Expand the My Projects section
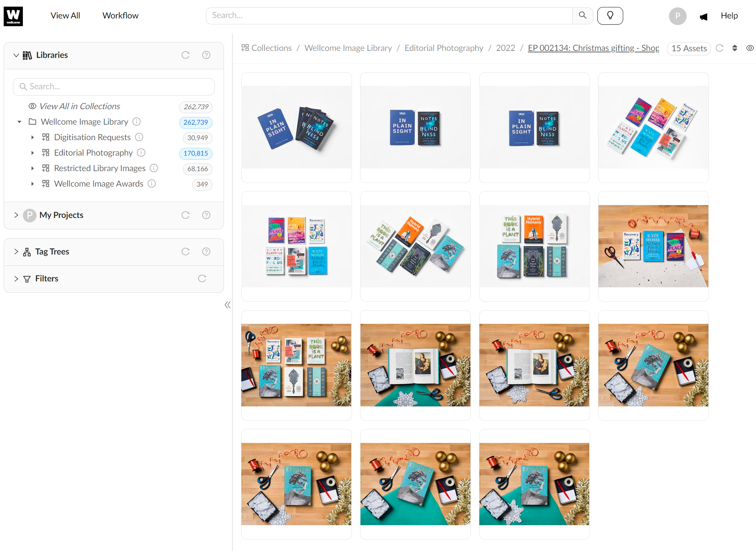The image size is (756, 551). [x=16, y=215]
